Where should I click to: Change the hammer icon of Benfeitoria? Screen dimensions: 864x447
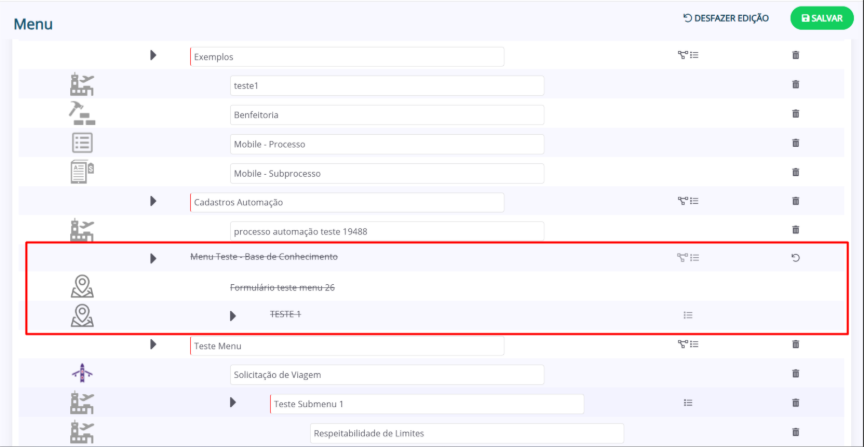coord(82,114)
